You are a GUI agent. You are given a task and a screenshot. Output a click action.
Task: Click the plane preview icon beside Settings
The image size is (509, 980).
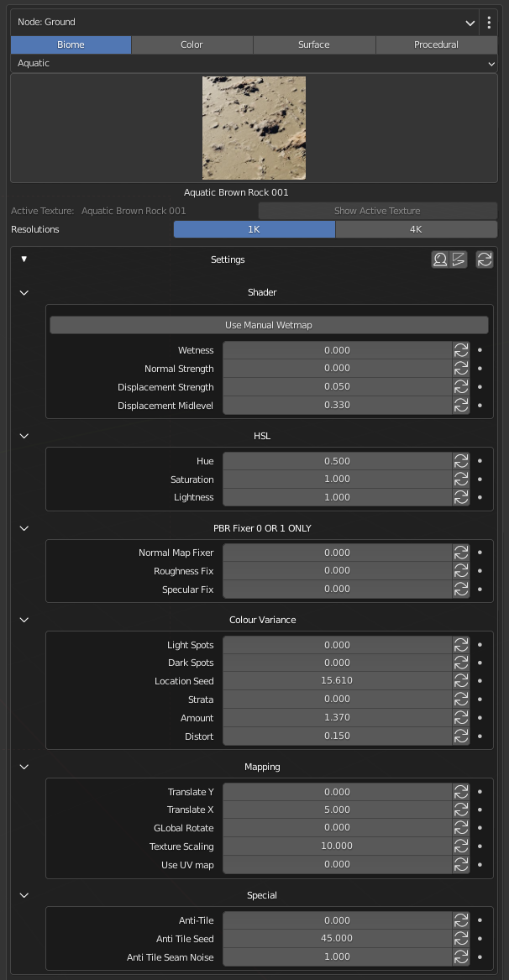pyautogui.click(x=459, y=259)
